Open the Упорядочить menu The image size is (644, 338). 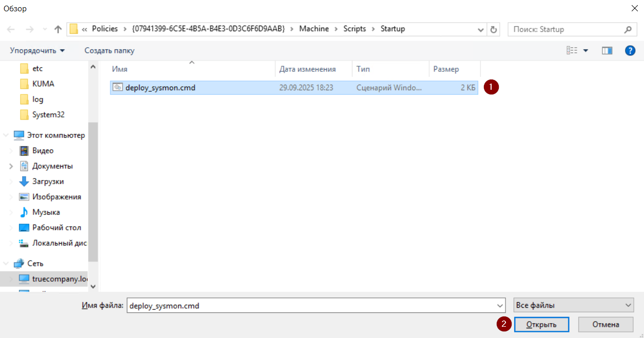click(x=37, y=51)
